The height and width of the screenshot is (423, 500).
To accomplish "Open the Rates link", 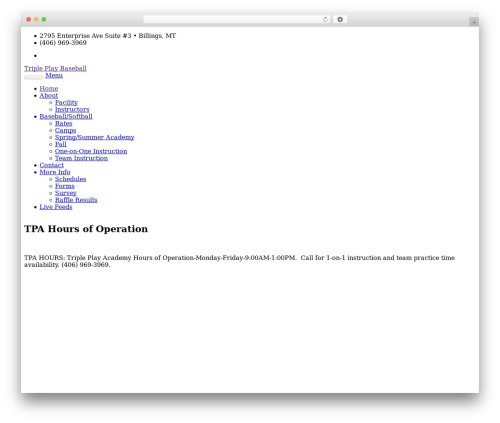I will 64,123.
